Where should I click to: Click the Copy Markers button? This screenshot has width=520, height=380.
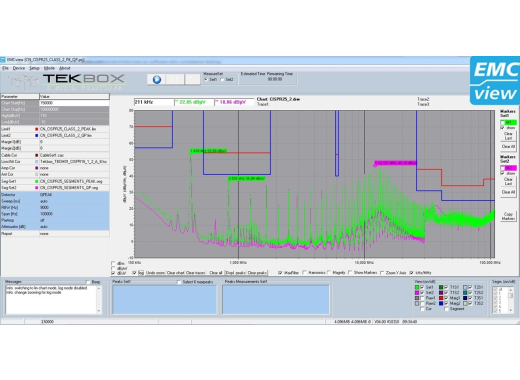click(x=508, y=216)
